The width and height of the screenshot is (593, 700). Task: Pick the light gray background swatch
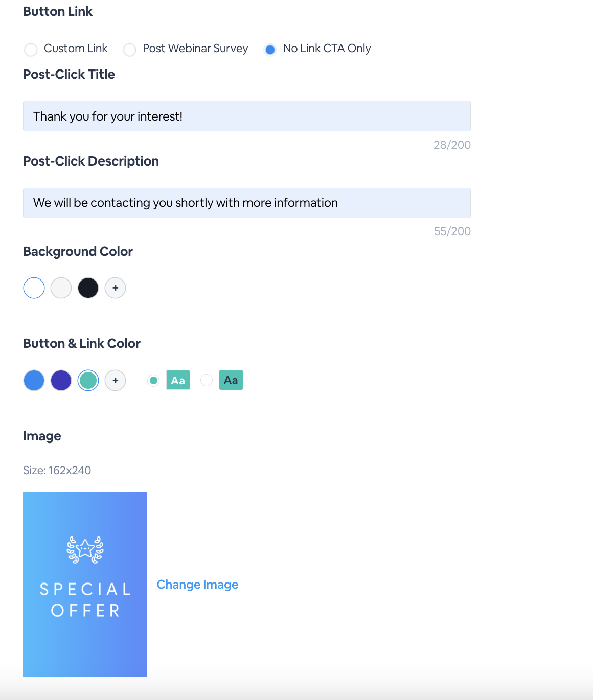click(x=61, y=288)
